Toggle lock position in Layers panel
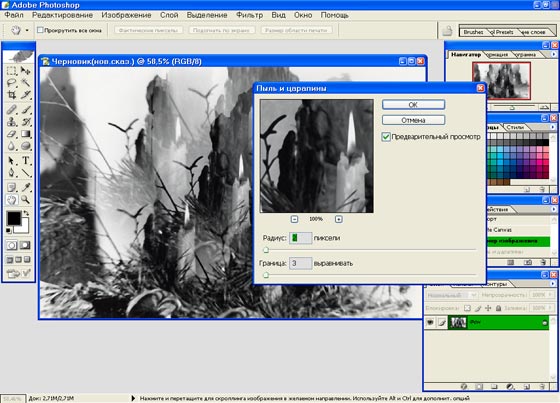Viewport: 560px width, 403px height. pyautogui.click(x=488, y=308)
